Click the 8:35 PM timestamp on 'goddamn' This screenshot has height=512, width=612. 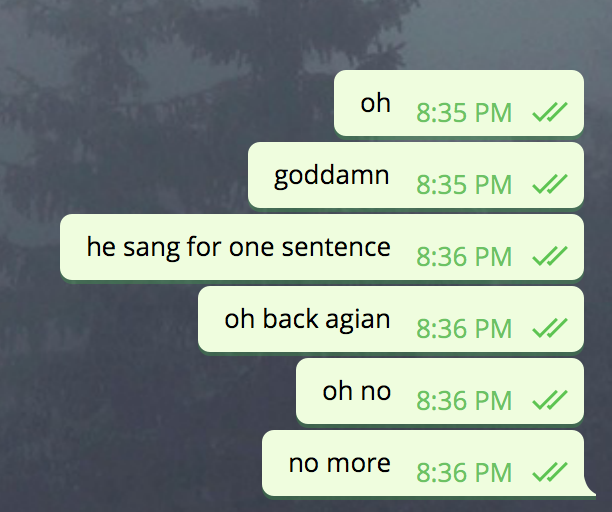pyautogui.click(x=464, y=185)
